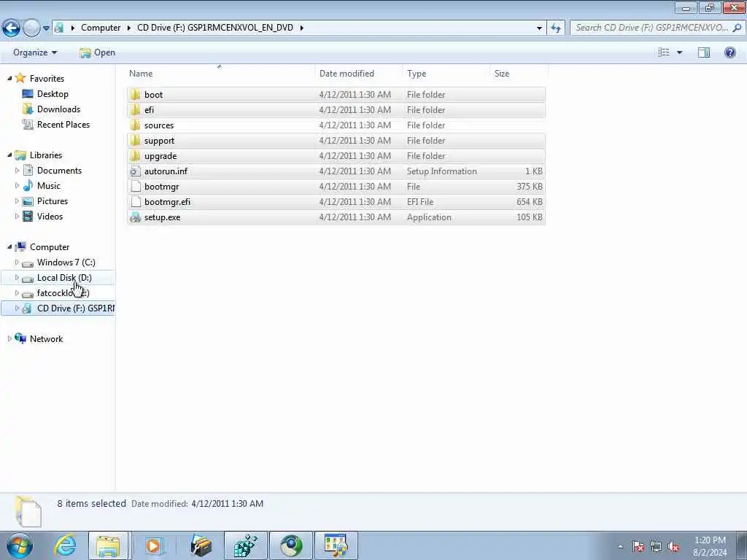The width and height of the screenshot is (747, 560).
Task: Change your view icon button
Action: pos(664,52)
